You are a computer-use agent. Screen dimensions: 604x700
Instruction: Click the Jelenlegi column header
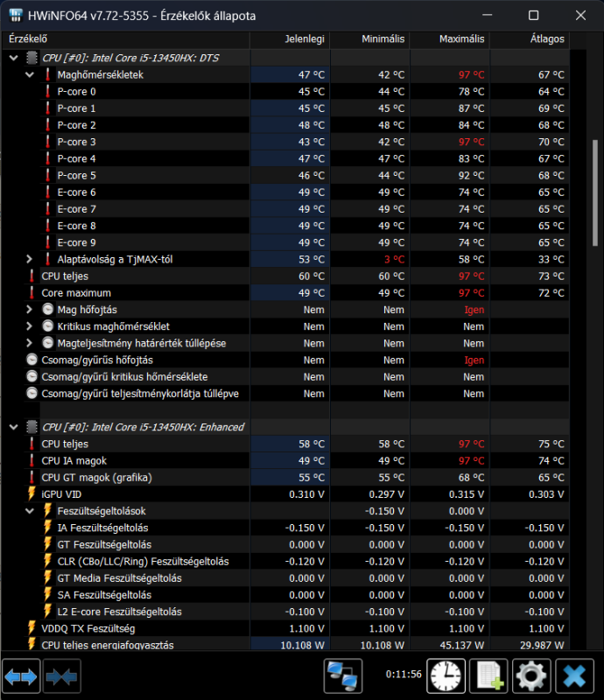290,39
